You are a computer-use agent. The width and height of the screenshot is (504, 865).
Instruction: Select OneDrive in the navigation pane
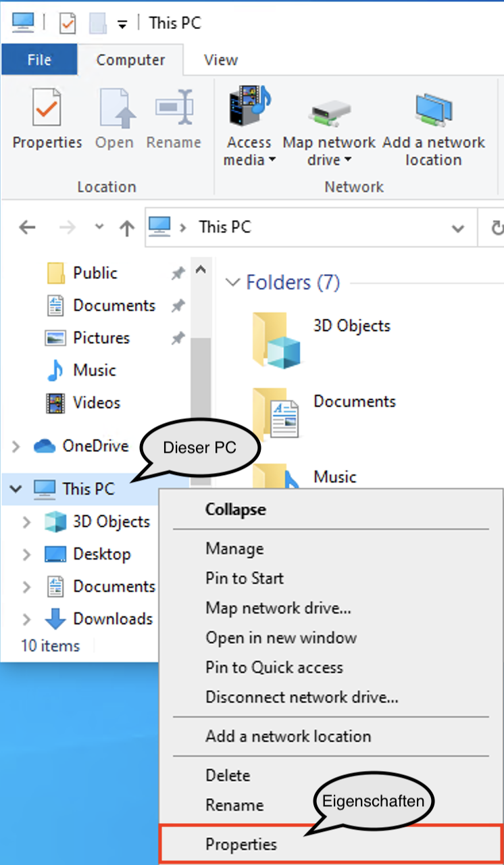click(x=95, y=446)
